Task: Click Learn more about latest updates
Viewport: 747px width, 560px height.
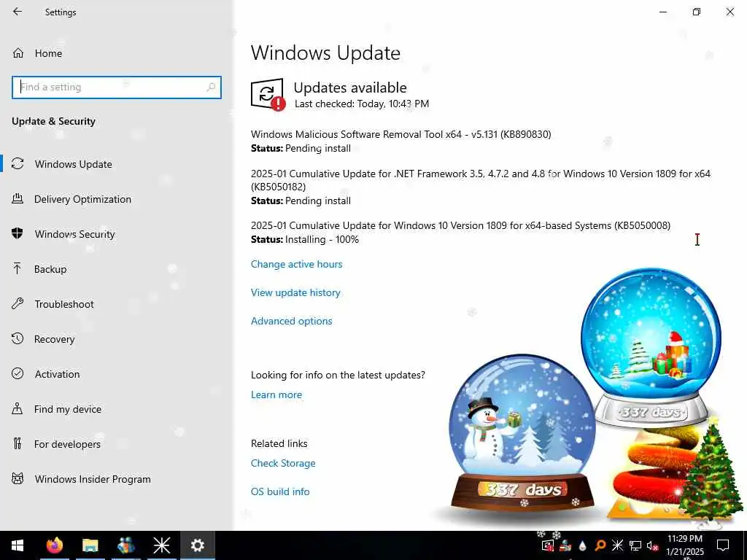Action: coord(276,394)
